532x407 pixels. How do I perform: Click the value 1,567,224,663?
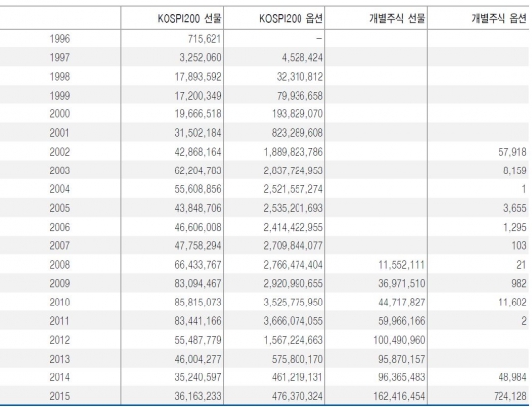pyautogui.click(x=294, y=340)
